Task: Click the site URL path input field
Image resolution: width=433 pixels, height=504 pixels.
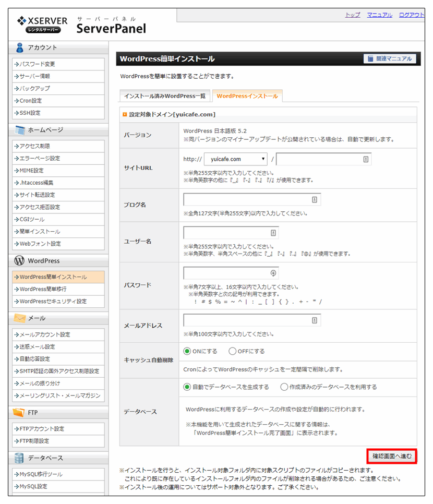Action: click(x=323, y=159)
